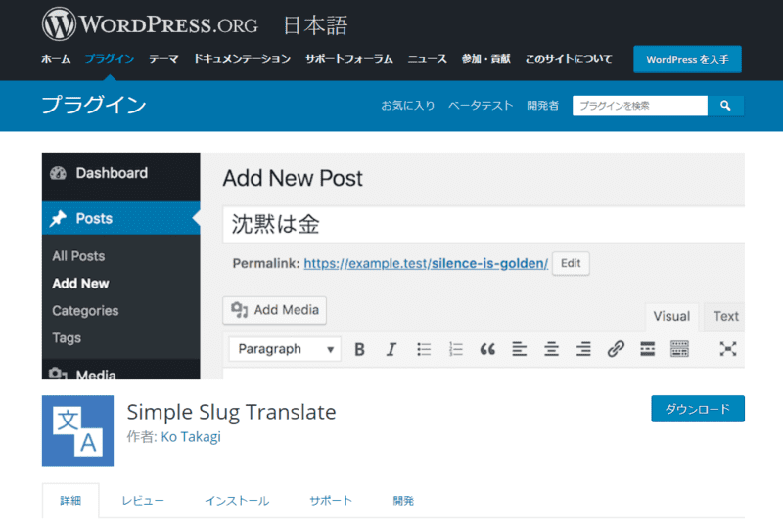Click the Simple Slug Translate title

pos(231,413)
